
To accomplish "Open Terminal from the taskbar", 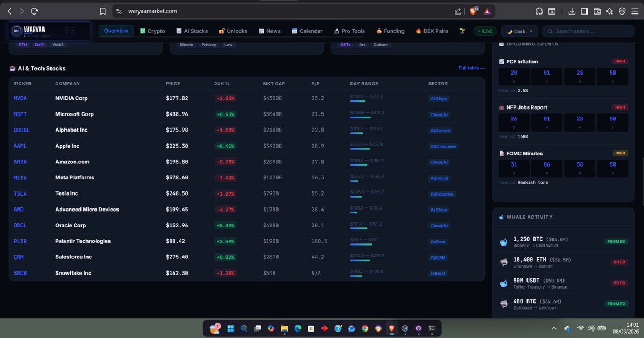I will click(431, 328).
